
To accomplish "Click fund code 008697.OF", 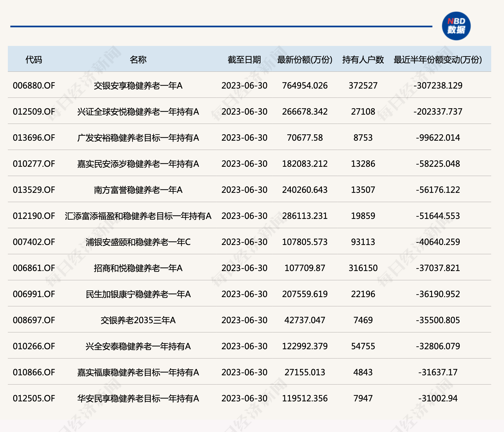I will (34, 320).
